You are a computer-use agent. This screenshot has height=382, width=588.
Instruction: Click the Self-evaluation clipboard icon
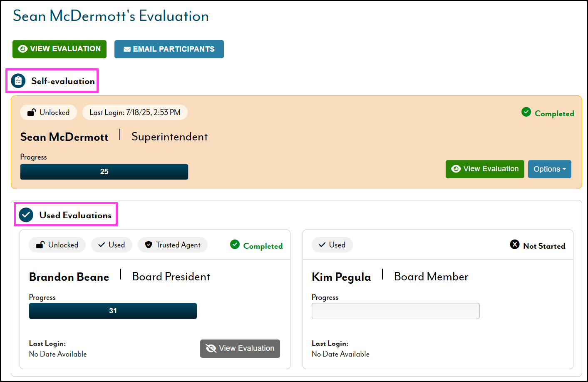coord(18,81)
